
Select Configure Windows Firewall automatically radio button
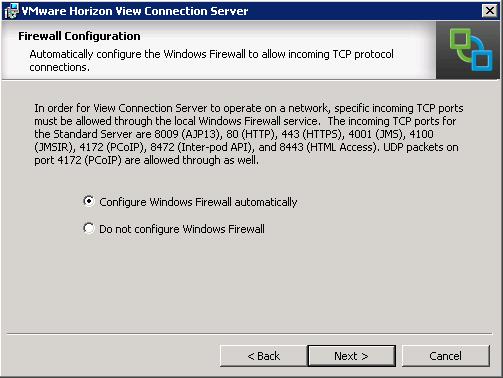pyautogui.click(x=89, y=201)
